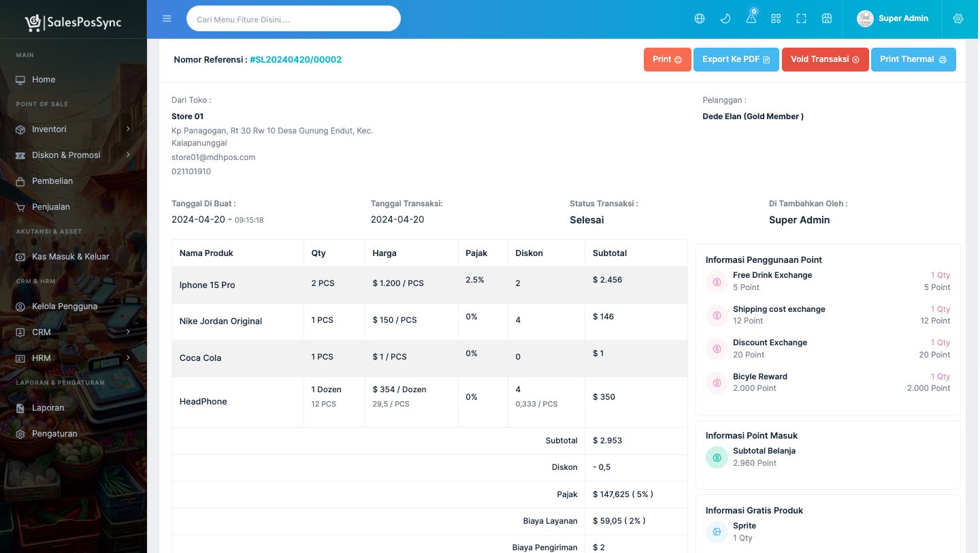Screen dimensions: 980x553
Task: Open the language globe icon
Action: tap(700, 18)
